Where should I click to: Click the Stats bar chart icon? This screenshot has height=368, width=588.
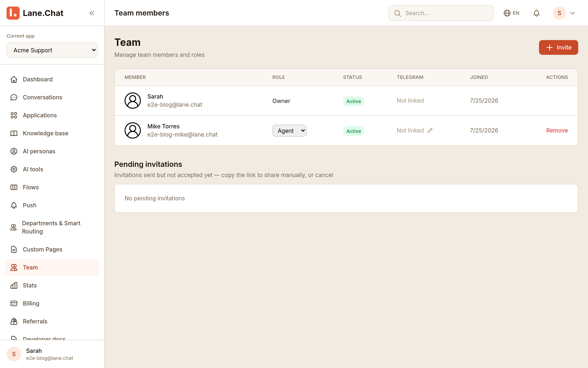point(14,285)
